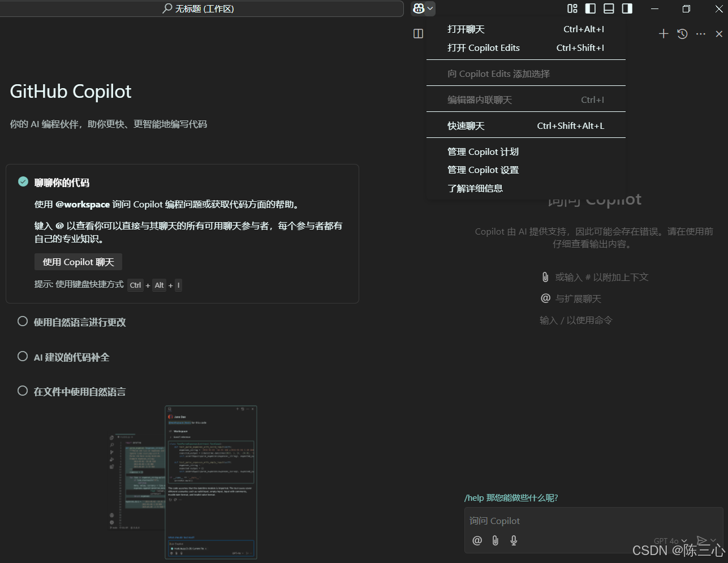728x563 pixels.
Task: Click the search magnifier icon in the command center
Action: click(167, 8)
